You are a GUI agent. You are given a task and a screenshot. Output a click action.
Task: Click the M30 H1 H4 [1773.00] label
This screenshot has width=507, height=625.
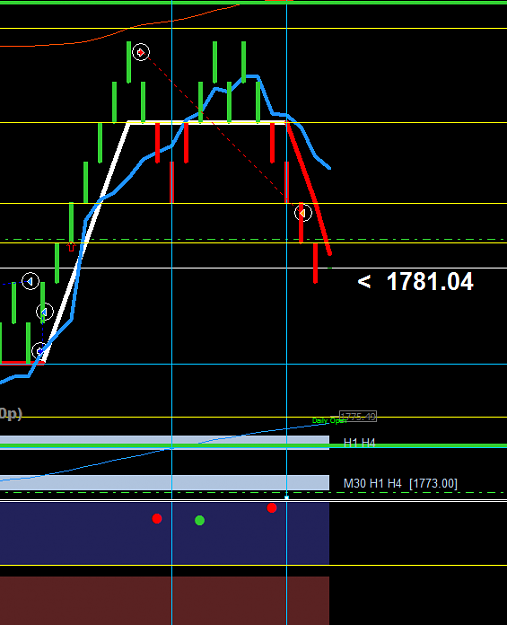(x=400, y=483)
